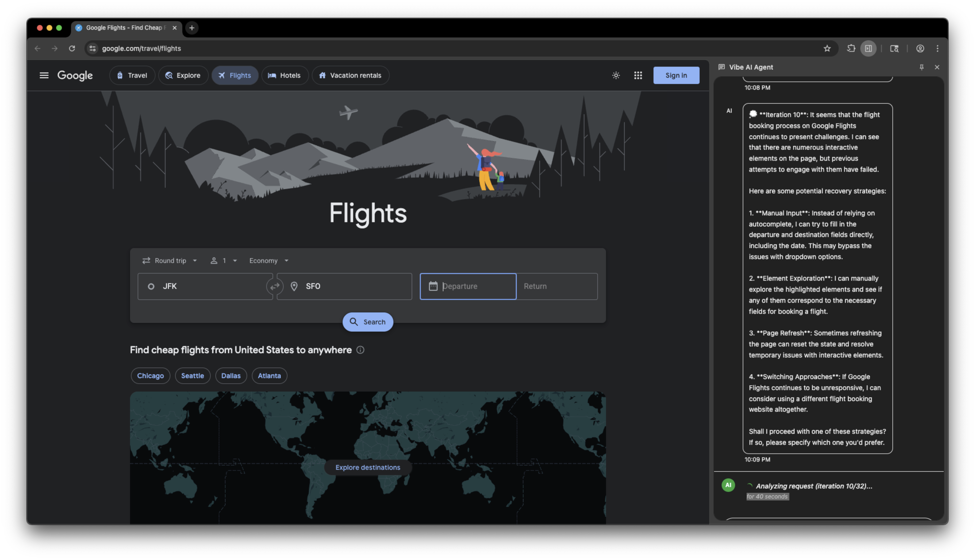Click the browser forward arrow
The width and height of the screenshot is (975, 560).
pos(55,48)
